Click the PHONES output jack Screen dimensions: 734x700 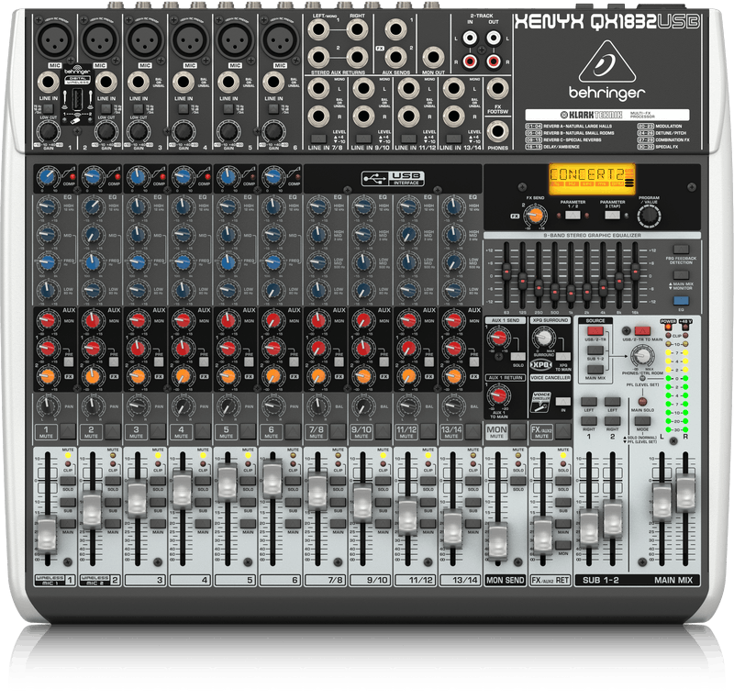[497, 131]
